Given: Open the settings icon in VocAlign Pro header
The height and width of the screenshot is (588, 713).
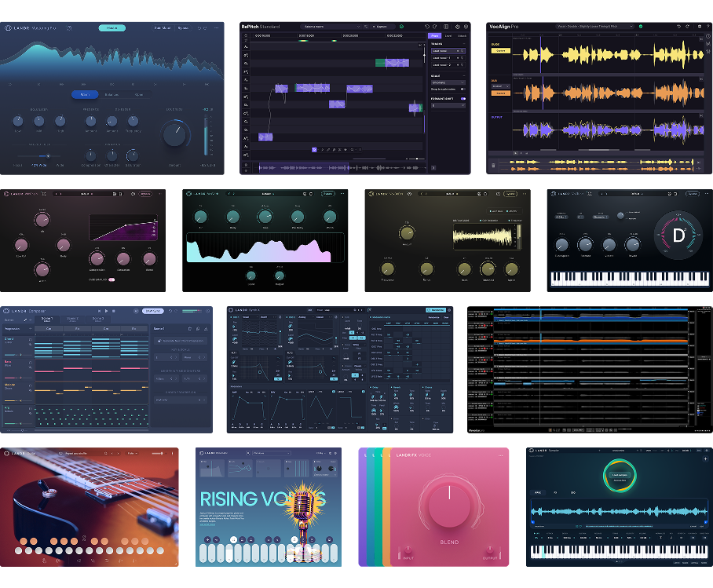Looking at the screenshot, I should pos(700,27).
